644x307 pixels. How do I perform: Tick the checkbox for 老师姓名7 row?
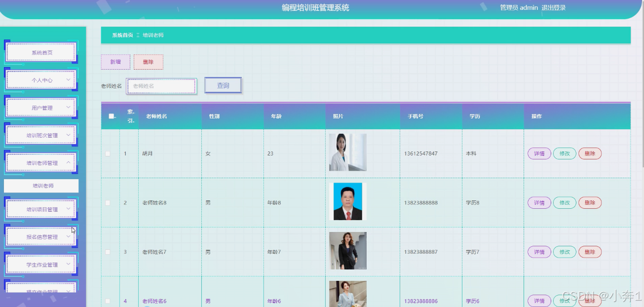click(108, 252)
